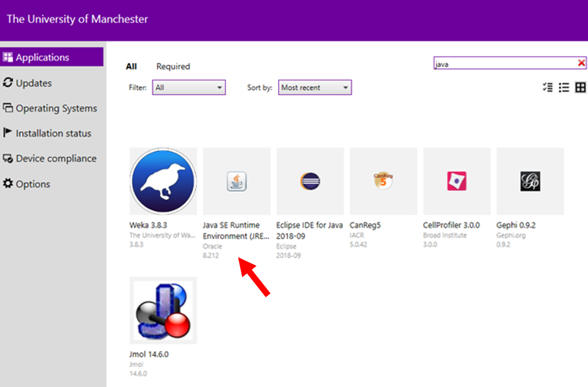Select the All tab
588x387 pixels.
[x=131, y=66]
